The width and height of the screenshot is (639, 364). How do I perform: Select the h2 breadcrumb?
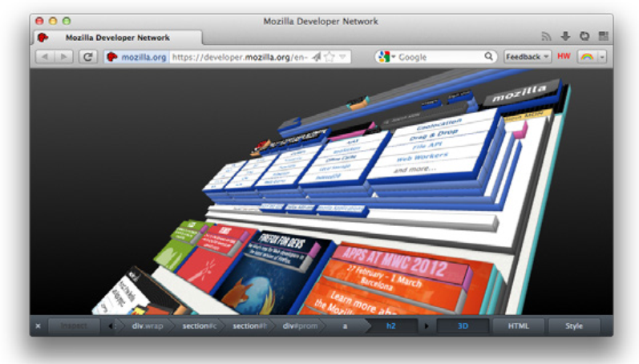390,326
